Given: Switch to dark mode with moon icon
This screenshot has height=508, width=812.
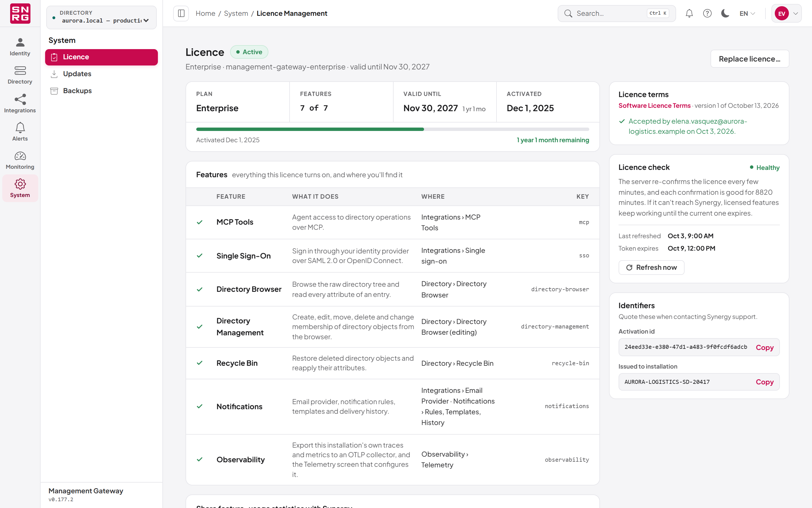Looking at the screenshot, I should click(725, 14).
